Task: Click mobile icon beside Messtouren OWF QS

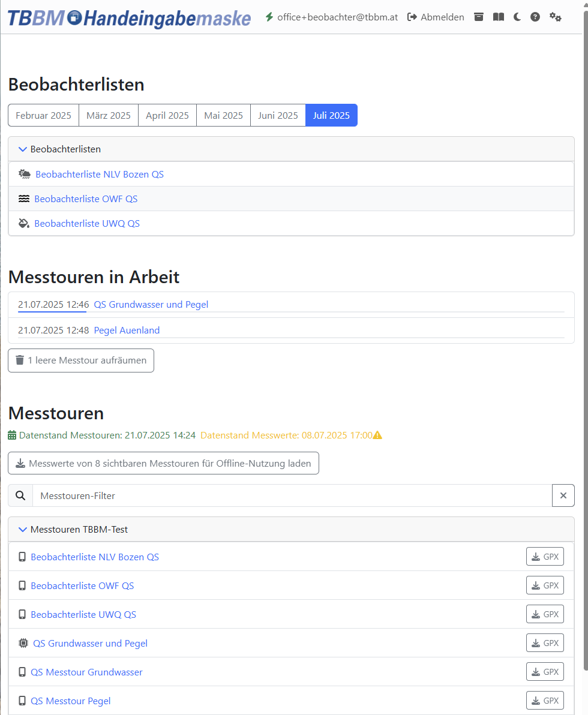Action: (22, 585)
